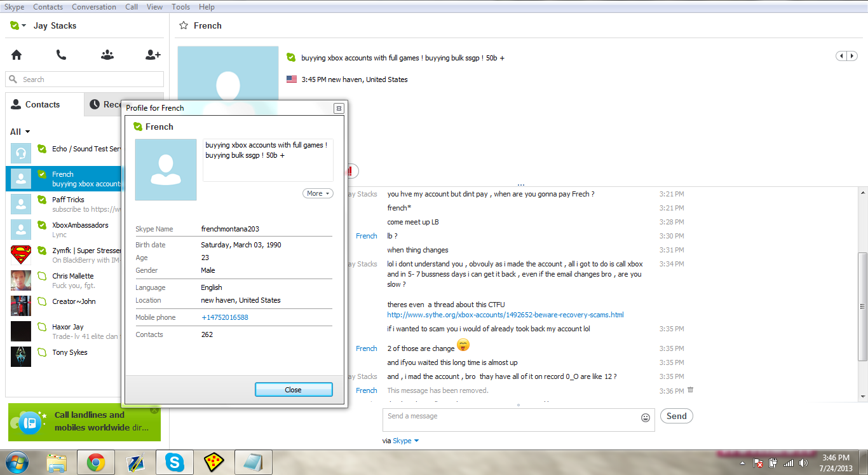Click the contacts Search field
Screen dimensions: 868x475
coord(85,79)
